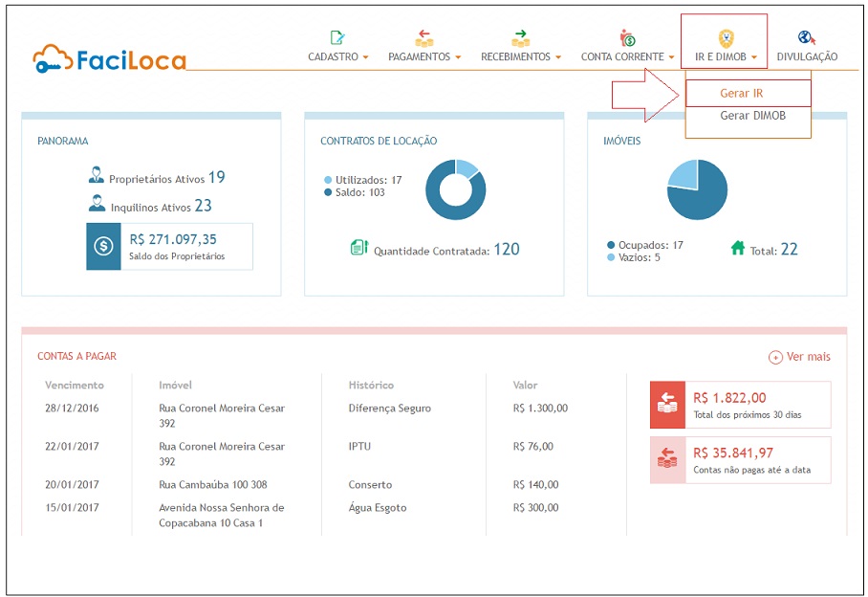Image resolution: width=868 pixels, height=597 pixels.
Task: Choose Gerar DIMOB menu entry
Action: pyautogui.click(x=752, y=116)
